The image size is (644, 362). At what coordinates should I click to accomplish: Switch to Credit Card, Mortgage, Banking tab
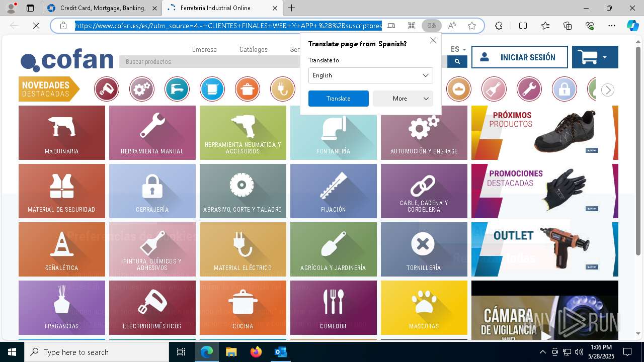click(x=103, y=8)
